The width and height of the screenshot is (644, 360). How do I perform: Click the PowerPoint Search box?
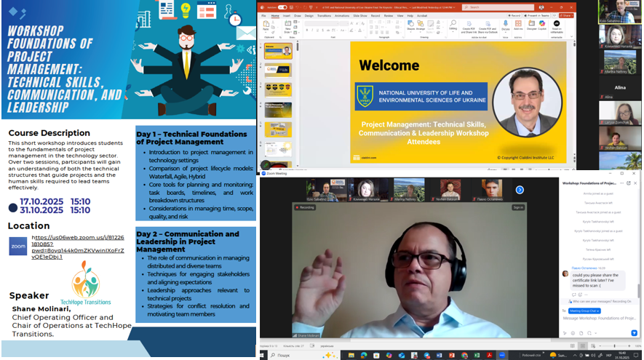[498, 7]
